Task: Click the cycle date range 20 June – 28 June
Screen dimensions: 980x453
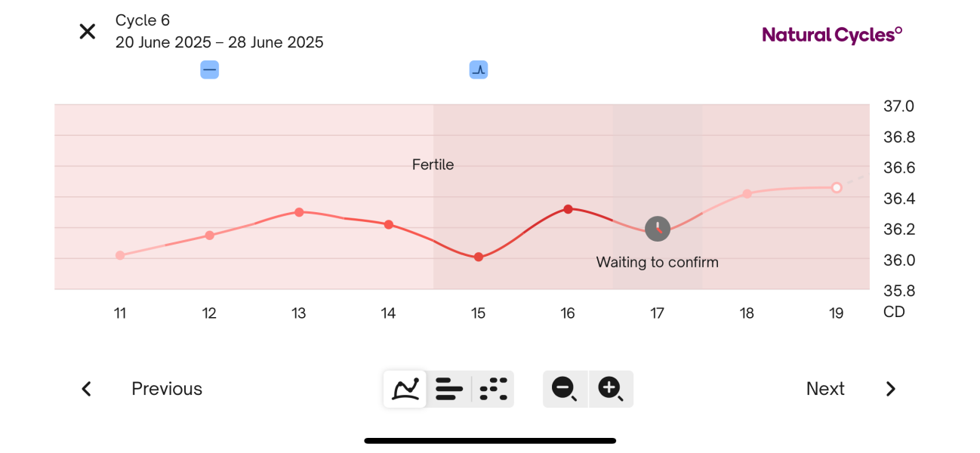Action: point(219,42)
